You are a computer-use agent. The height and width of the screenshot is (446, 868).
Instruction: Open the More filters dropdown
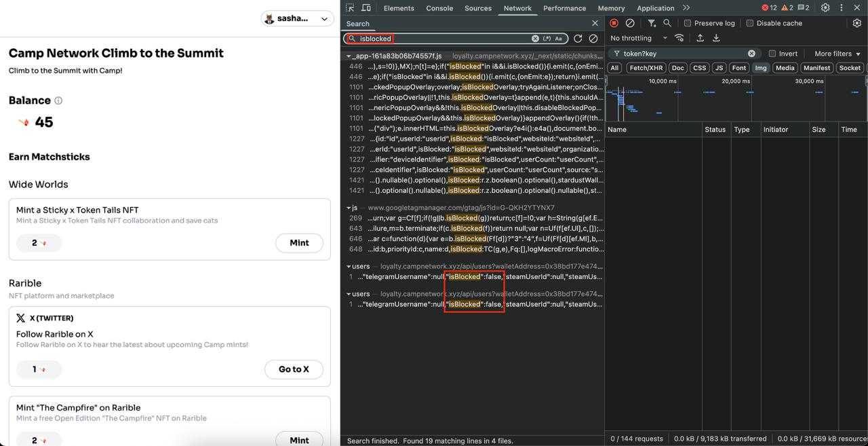(837, 54)
